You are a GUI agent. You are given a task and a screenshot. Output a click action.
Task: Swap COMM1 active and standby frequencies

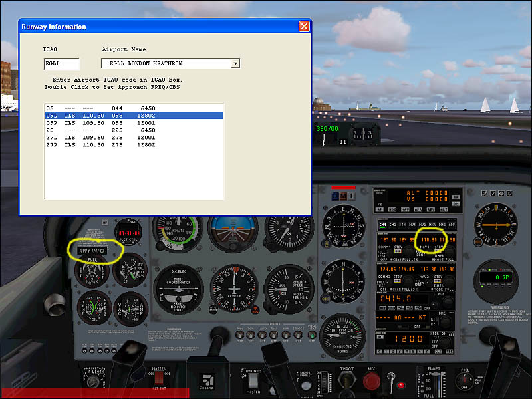point(398,251)
